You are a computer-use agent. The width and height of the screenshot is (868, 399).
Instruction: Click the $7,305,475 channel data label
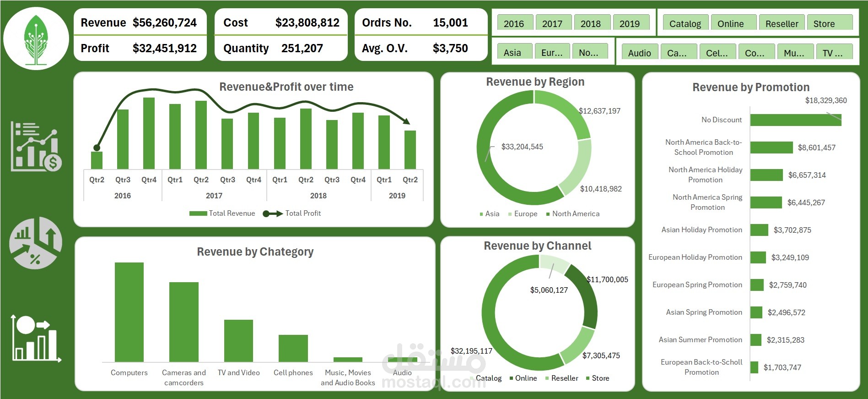(601, 355)
